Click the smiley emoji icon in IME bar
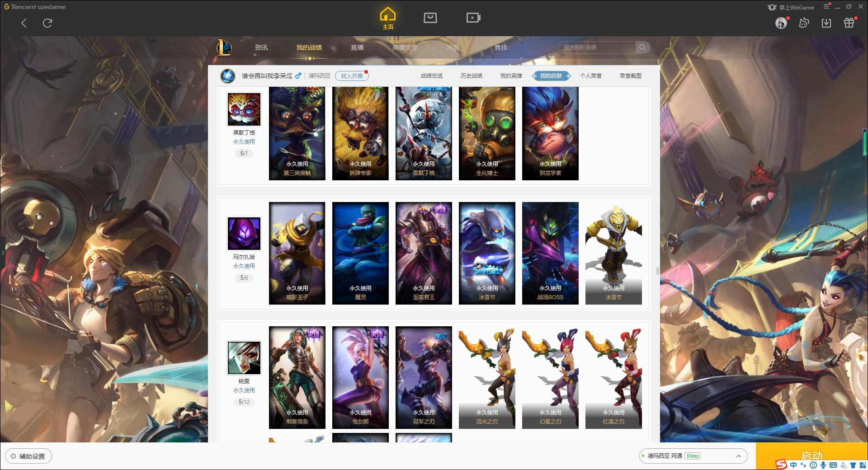The width and height of the screenshot is (868, 470). tap(813, 465)
